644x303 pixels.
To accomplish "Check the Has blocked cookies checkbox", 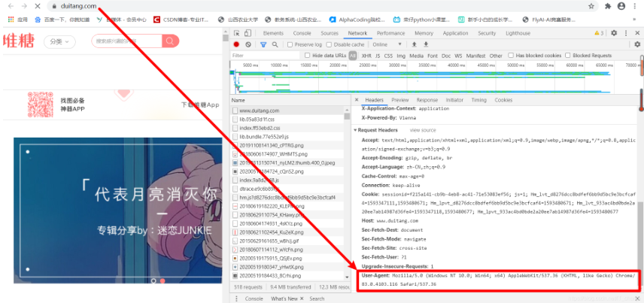I will click(511, 56).
